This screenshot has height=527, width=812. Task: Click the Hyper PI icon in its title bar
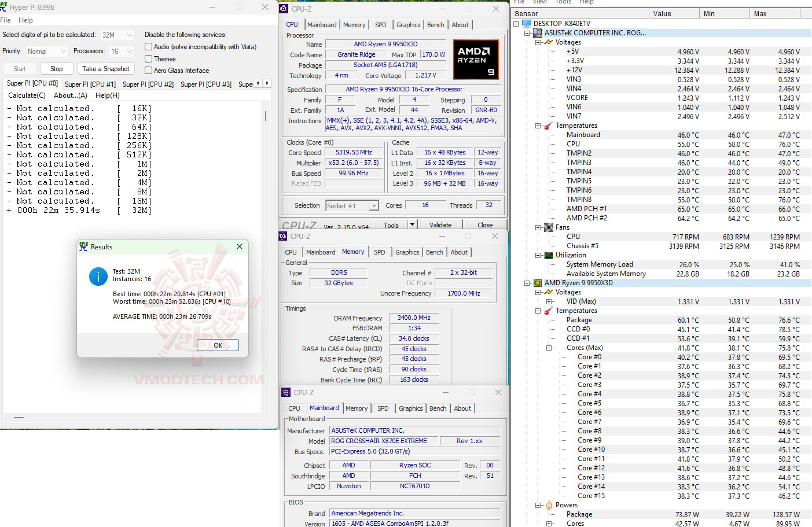(7, 7)
